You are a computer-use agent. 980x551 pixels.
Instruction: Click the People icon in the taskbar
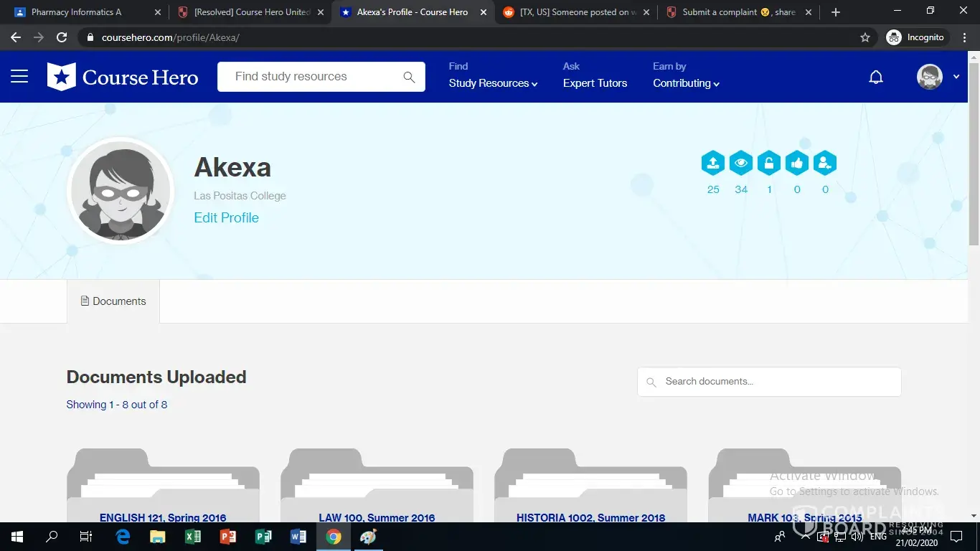coord(780,537)
